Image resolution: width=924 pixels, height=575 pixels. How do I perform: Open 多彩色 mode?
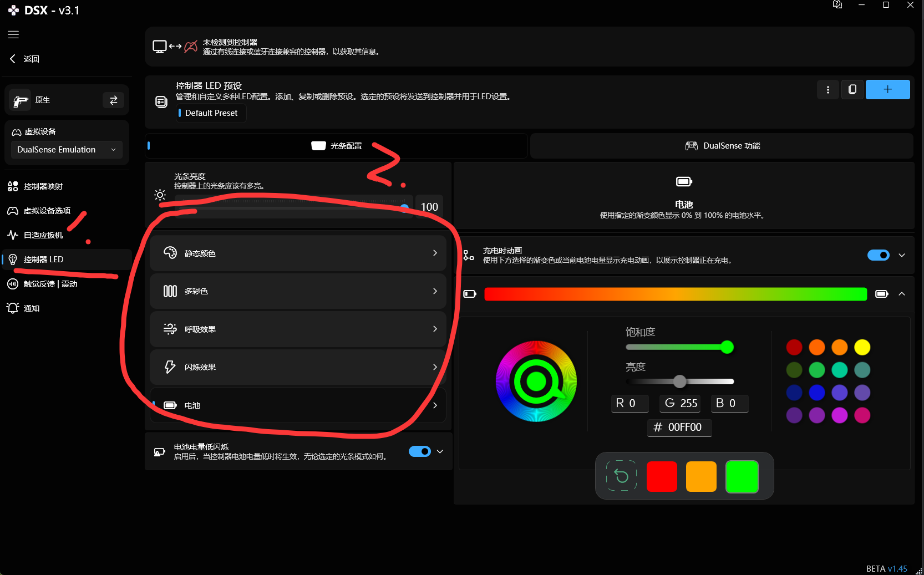(298, 291)
